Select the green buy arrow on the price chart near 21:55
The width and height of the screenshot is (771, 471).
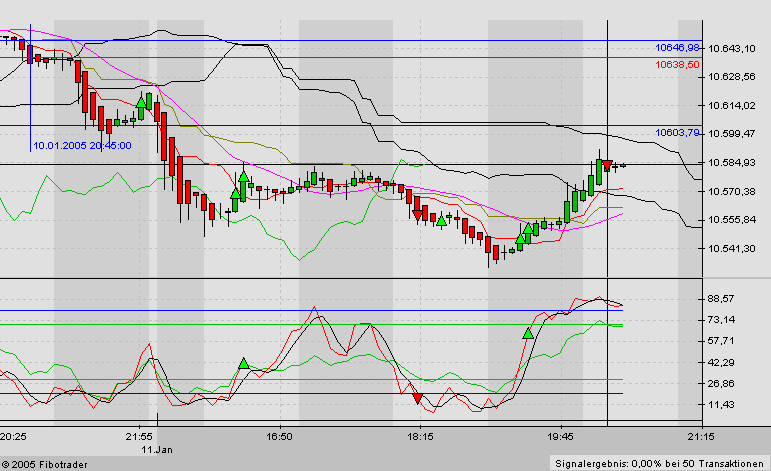point(141,102)
